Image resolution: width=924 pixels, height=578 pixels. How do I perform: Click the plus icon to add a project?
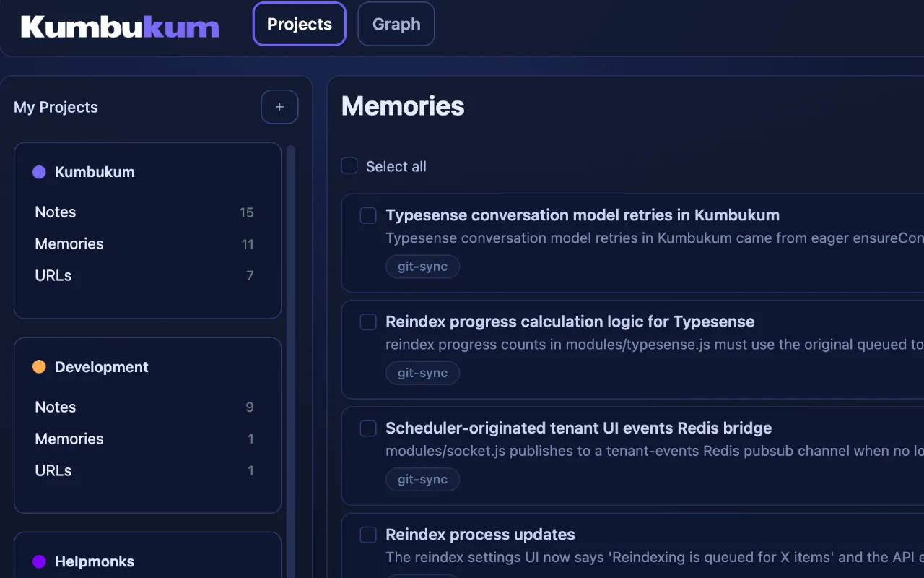point(279,106)
